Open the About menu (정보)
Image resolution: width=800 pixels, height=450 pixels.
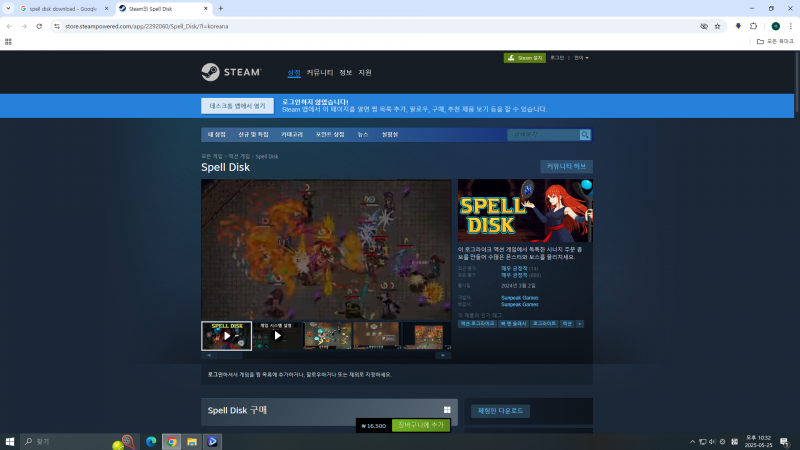345,72
